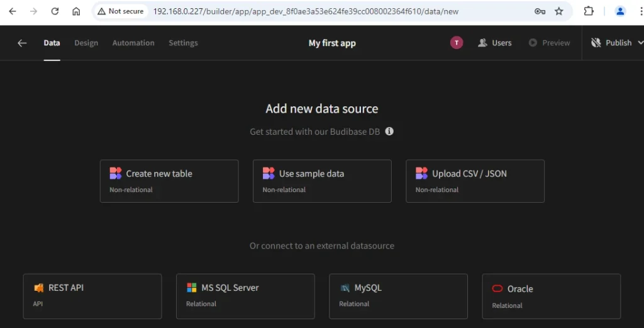
Task: Open the user avatar T icon
Action: [457, 43]
